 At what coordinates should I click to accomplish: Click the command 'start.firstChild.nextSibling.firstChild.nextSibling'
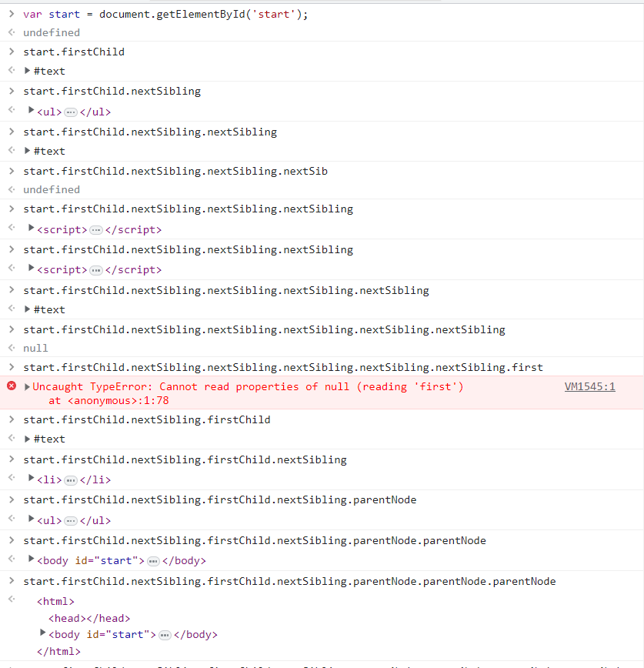coord(185,460)
